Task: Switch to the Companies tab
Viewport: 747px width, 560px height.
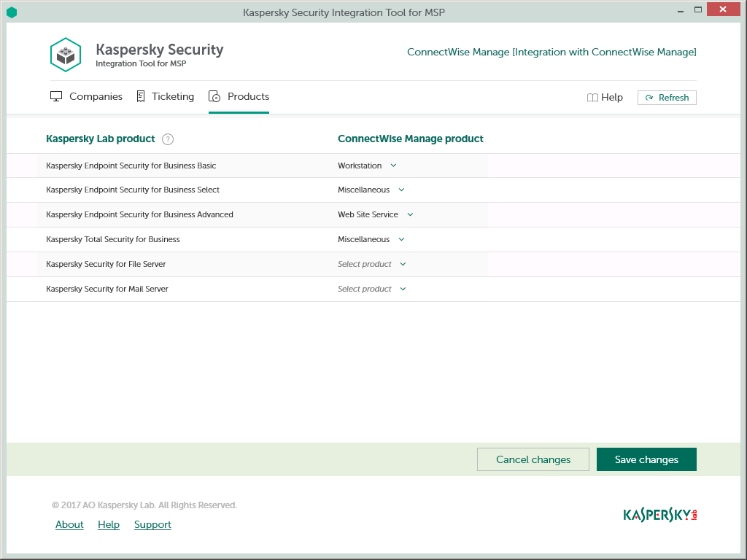Action: pyautogui.click(x=95, y=97)
